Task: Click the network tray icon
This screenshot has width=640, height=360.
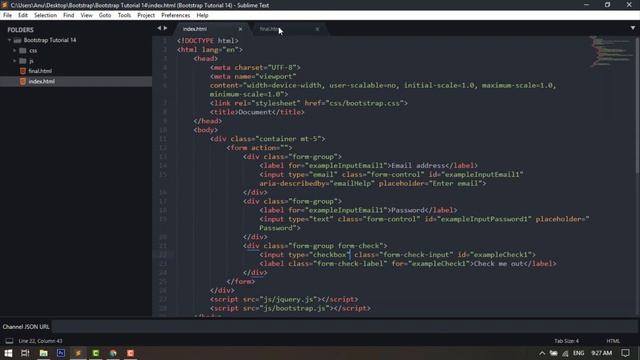Action: click(x=565, y=353)
